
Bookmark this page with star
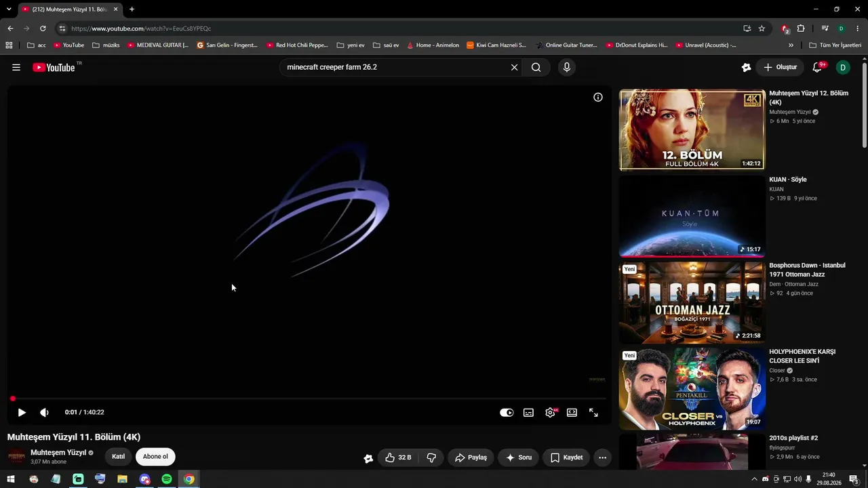coord(762,28)
